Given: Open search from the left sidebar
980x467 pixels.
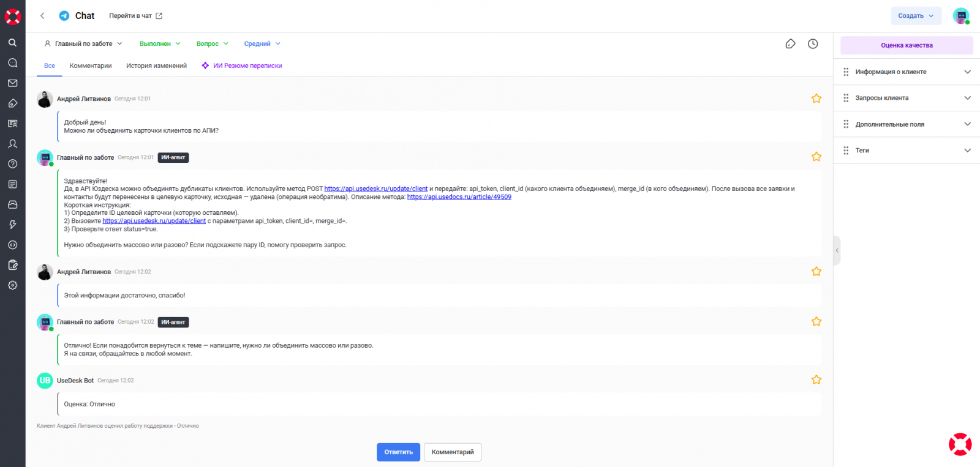Looking at the screenshot, I should tap(12, 43).
